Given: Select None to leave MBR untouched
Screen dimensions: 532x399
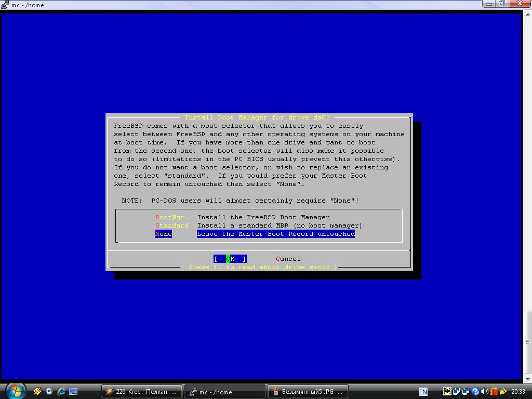Looking at the screenshot, I should coord(164,234).
